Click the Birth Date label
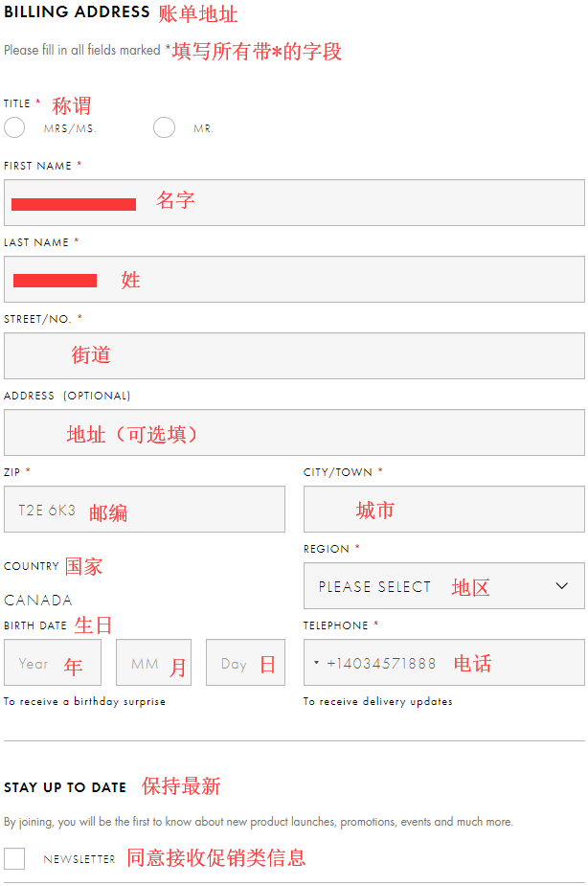Viewport: 588px width, 886px height. click(x=35, y=625)
